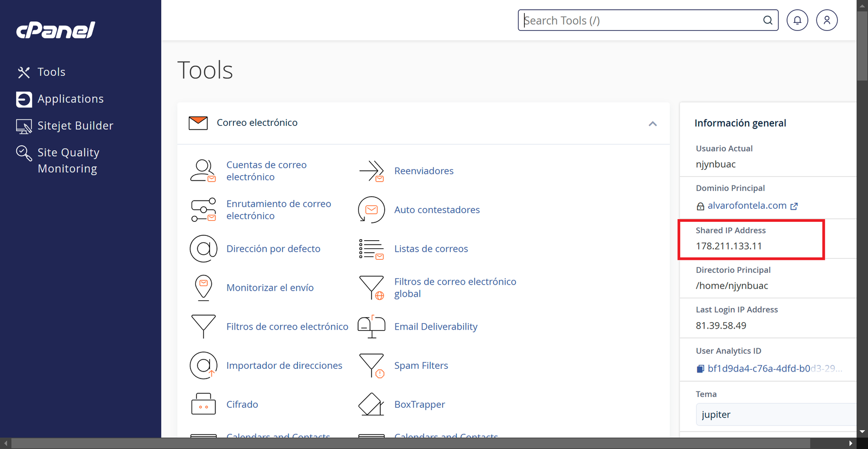Open Importador de direcciones link
868x449 pixels.
coord(284,365)
